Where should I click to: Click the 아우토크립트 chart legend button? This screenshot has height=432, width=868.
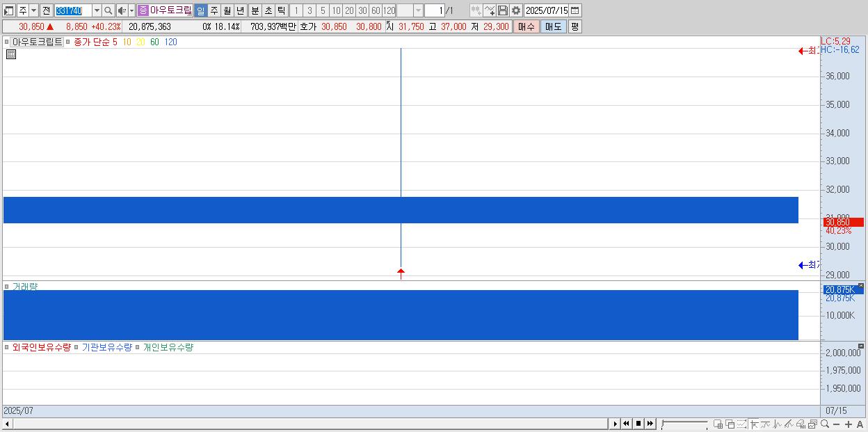(x=37, y=42)
